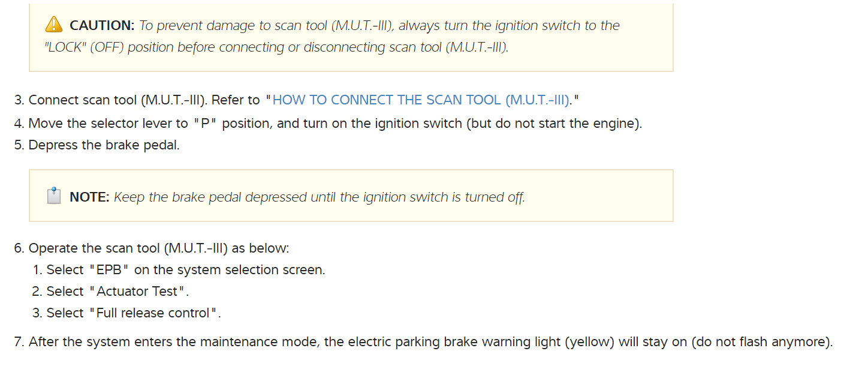This screenshot has width=868, height=366.
Task: Click the bold CAUTION label
Action: click(101, 25)
